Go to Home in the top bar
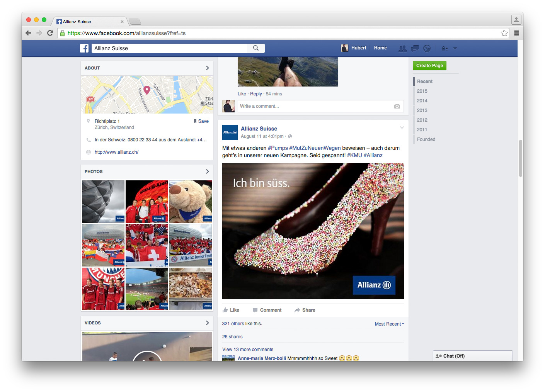Viewport: 545px width, 392px height. point(380,48)
